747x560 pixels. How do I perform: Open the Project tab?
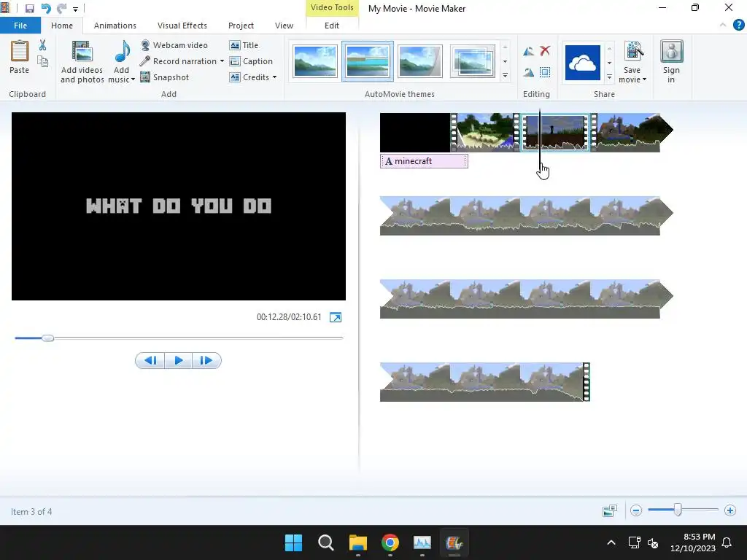click(241, 26)
